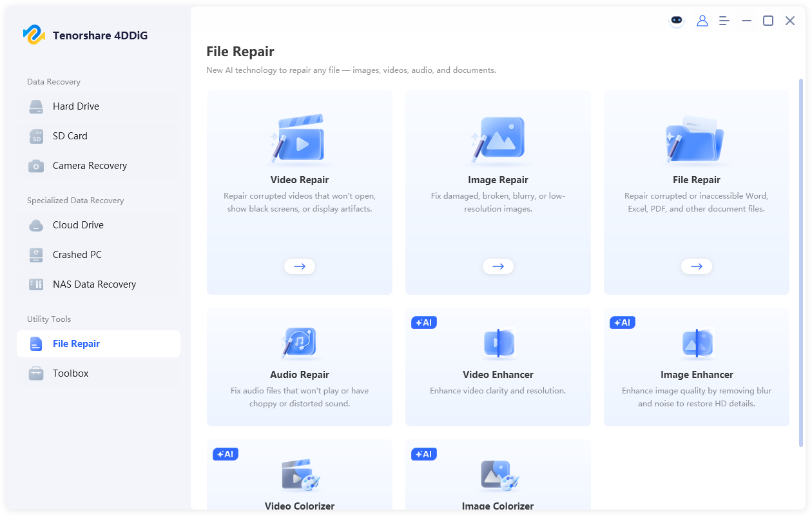Click the Video Enhancer icon

[498, 343]
